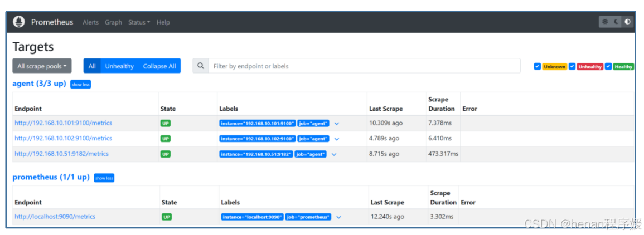This screenshot has width=644, height=235.
Task: Expand labels for localhost:9090 row
Action: click(338, 217)
